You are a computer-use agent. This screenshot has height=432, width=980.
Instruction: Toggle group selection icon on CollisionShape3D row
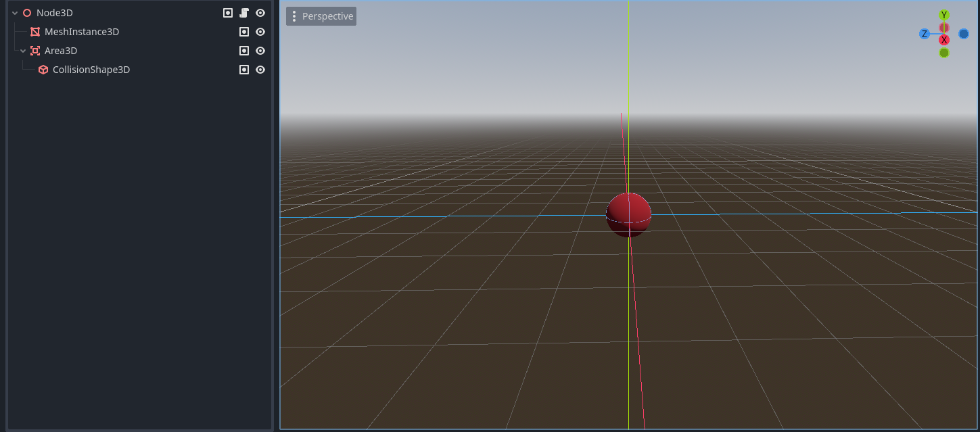(x=244, y=70)
